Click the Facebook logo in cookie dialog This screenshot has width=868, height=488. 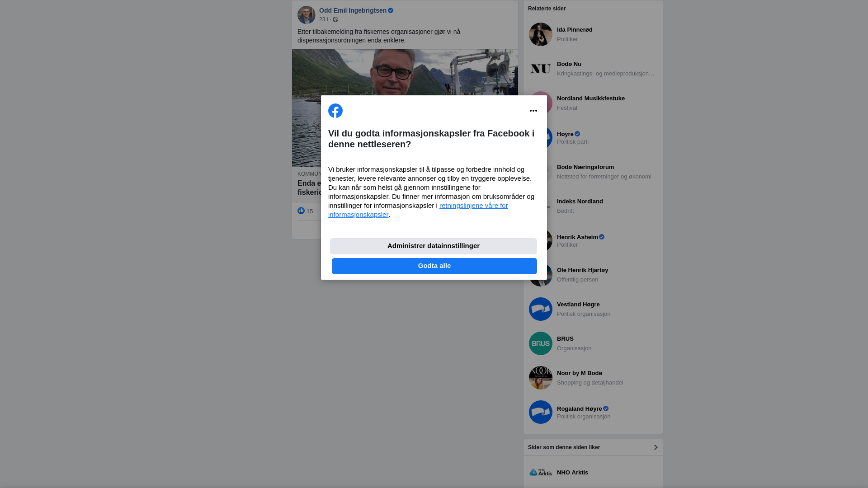tap(335, 111)
